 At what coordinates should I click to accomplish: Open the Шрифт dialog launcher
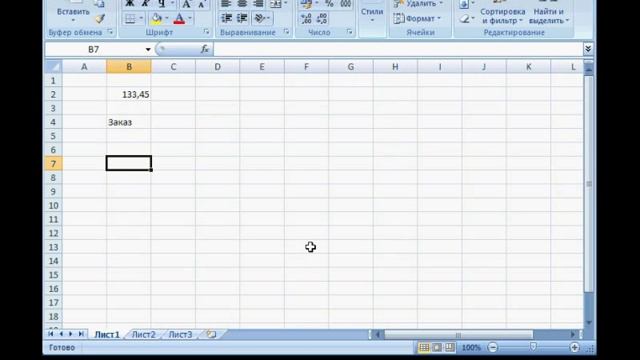[206, 32]
